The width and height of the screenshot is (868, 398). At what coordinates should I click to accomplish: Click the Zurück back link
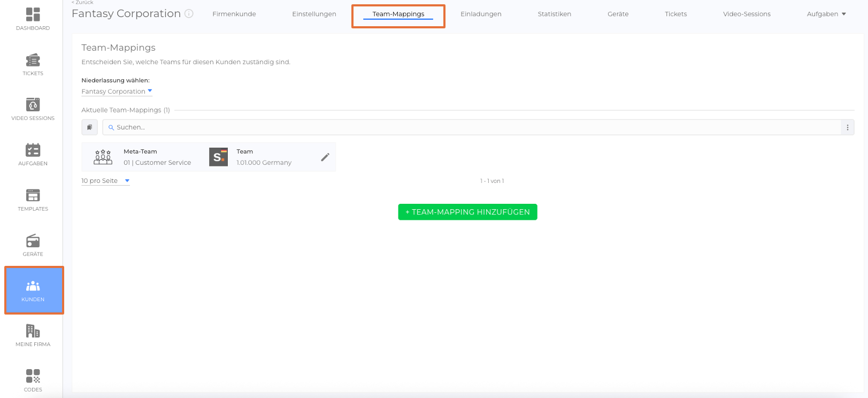83,3
